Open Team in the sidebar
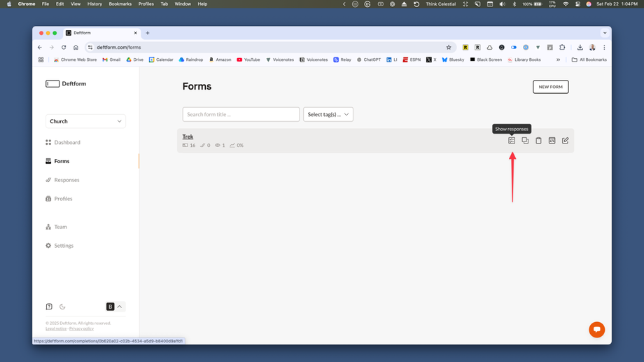Image resolution: width=644 pixels, height=362 pixels. pos(56,227)
